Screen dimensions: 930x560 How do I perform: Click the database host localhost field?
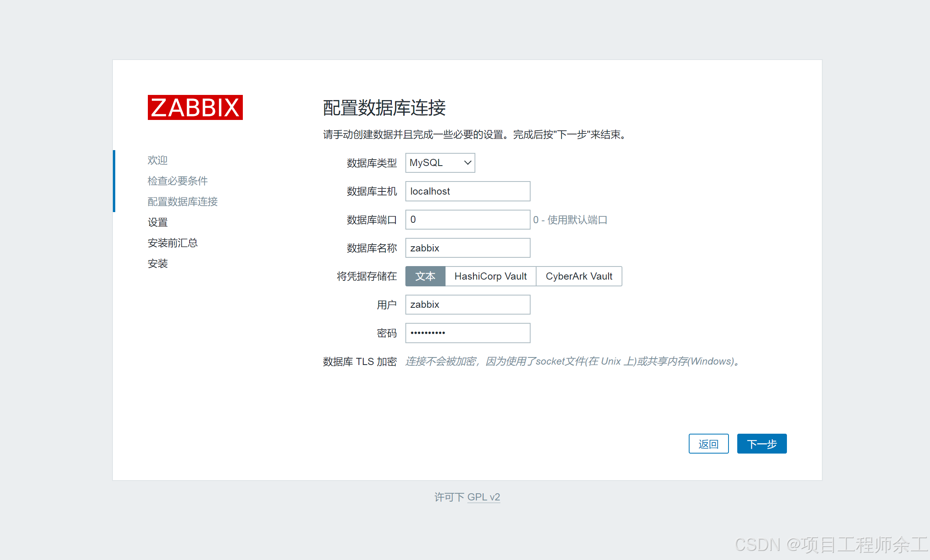pyautogui.click(x=467, y=191)
